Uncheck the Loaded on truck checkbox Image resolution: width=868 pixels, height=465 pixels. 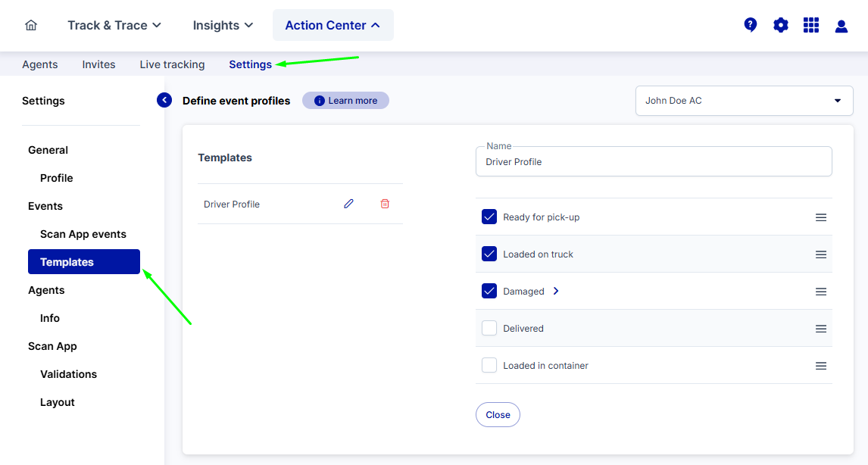(489, 254)
